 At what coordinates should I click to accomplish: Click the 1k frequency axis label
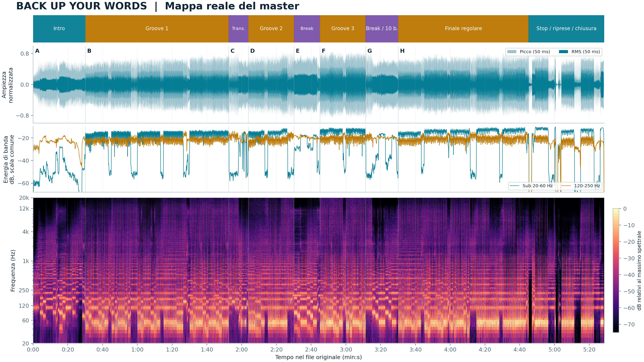(26, 261)
